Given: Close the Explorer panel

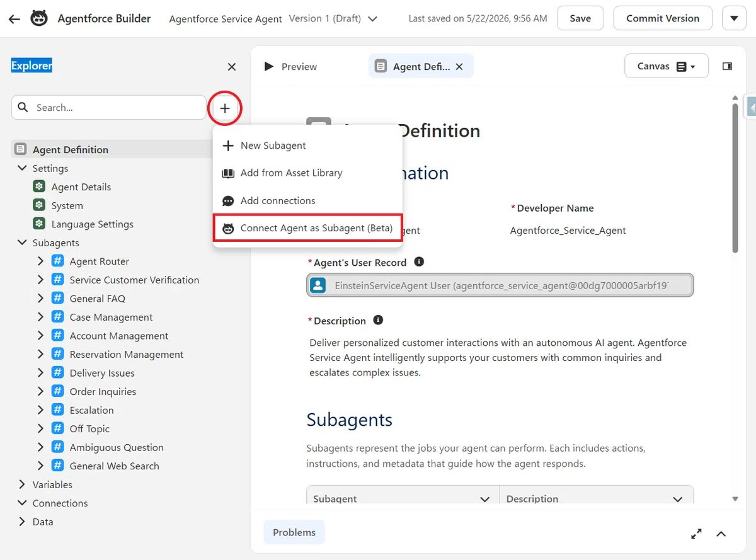Looking at the screenshot, I should pos(232,67).
